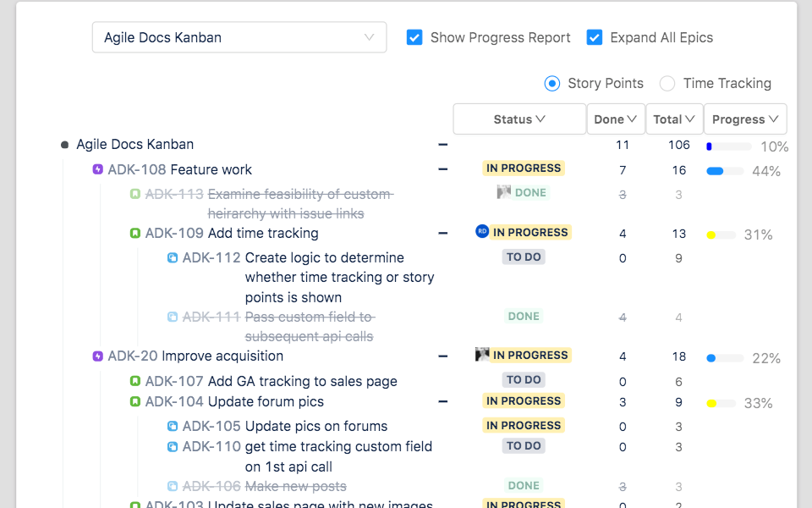Click the story icon beside ADK-109
This screenshot has height=508, width=812.
(x=134, y=234)
